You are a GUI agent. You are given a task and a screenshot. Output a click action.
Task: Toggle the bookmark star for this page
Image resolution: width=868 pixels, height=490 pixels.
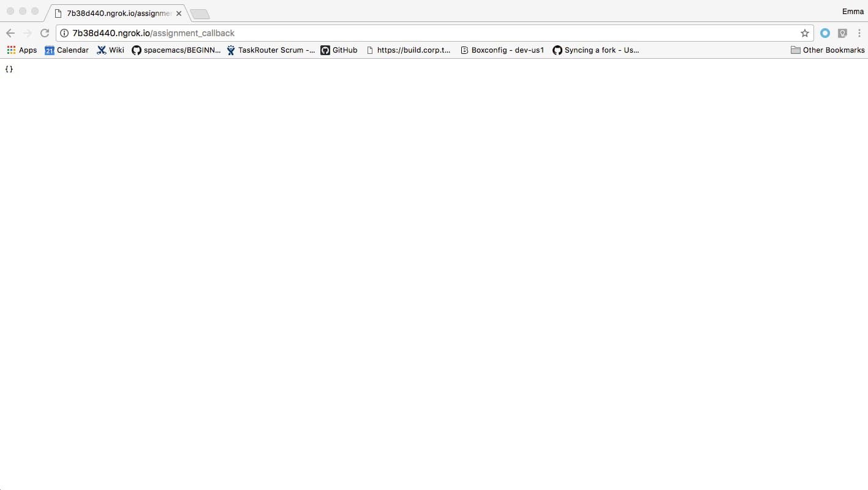[804, 32]
